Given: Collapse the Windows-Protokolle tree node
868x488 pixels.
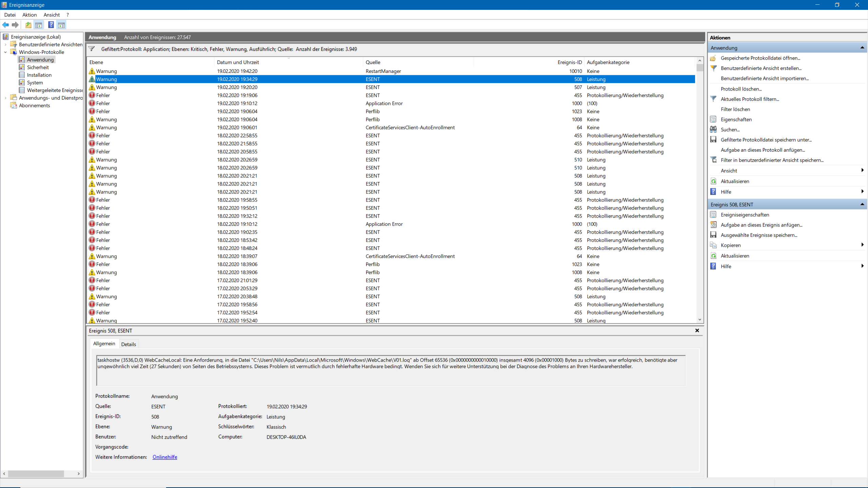Looking at the screenshot, I should [5, 52].
